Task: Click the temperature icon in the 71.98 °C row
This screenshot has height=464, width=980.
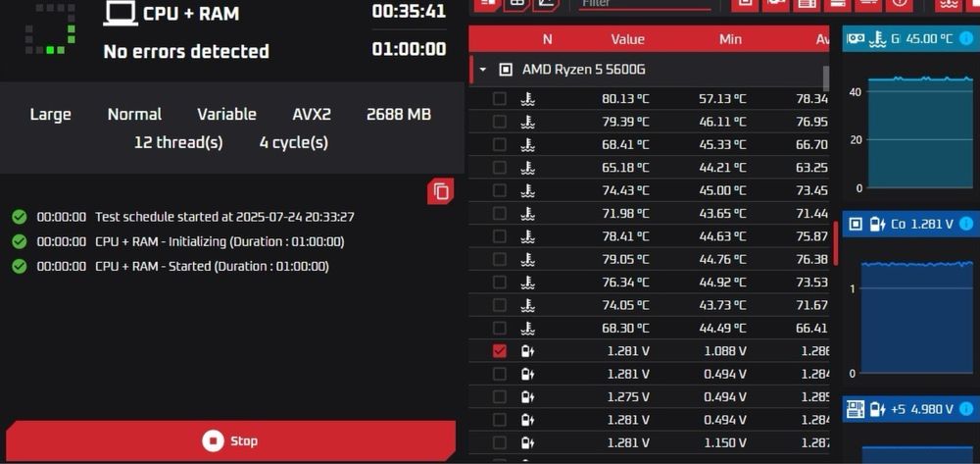Action: point(528,213)
